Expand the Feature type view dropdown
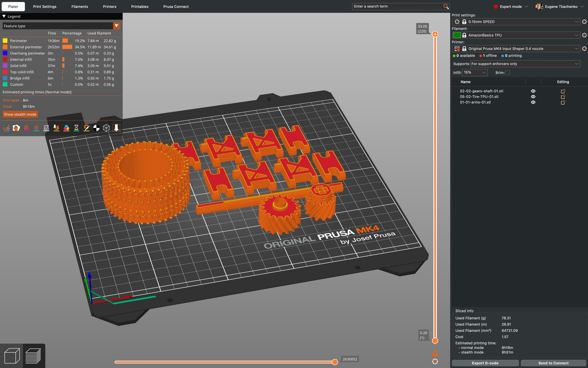 coord(116,26)
